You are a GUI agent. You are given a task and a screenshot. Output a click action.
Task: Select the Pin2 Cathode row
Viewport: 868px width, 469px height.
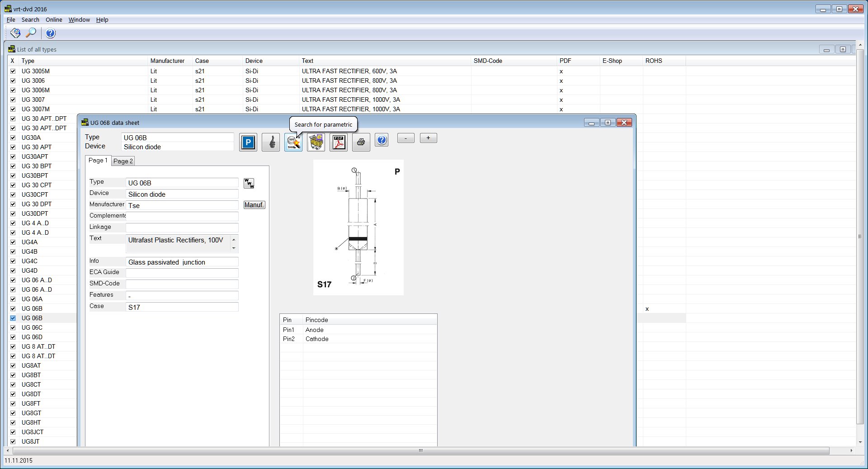[x=359, y=339]
